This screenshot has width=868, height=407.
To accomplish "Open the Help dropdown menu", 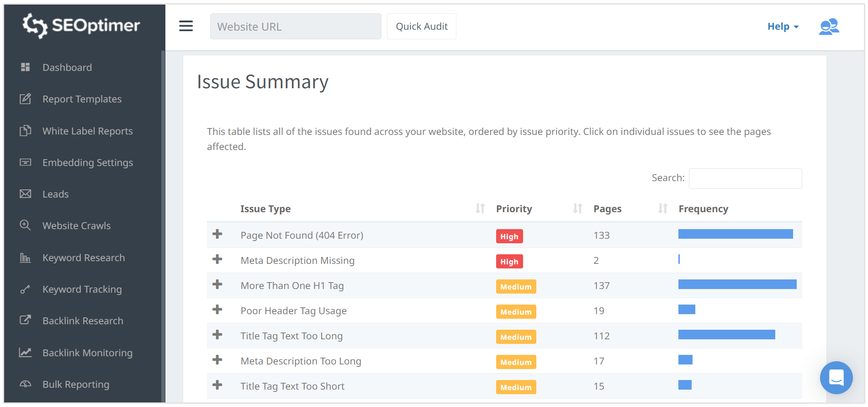I will (783, 27).
